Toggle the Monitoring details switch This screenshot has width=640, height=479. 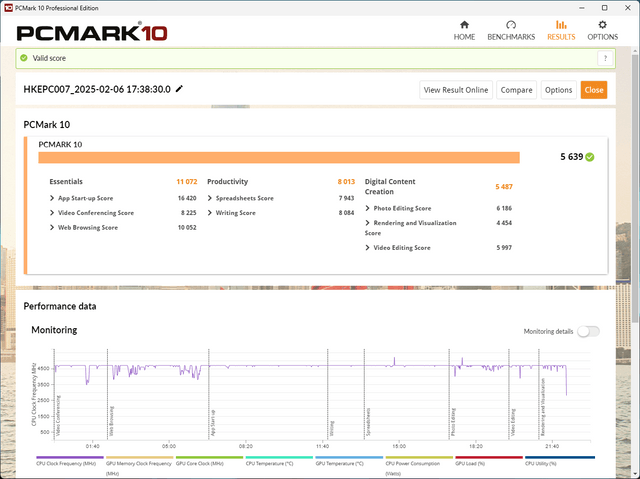588,331
